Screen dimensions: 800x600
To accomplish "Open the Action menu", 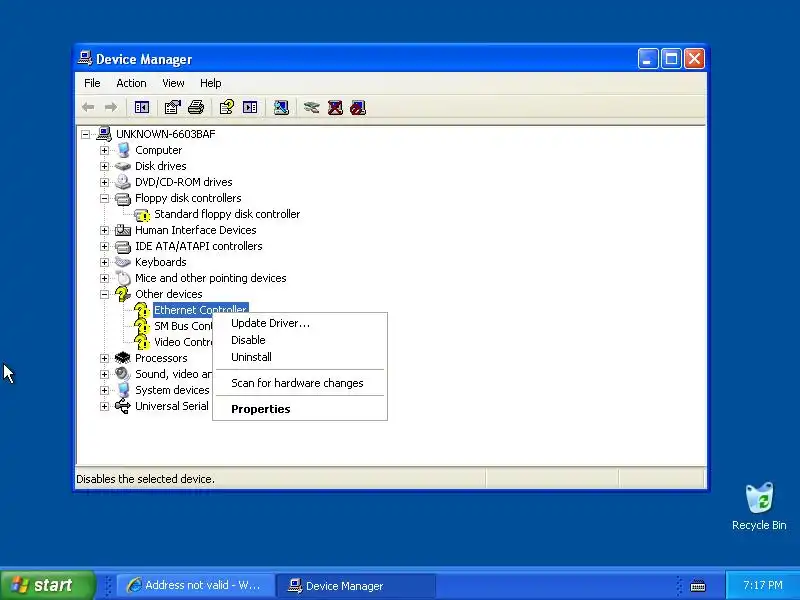I will [x=131, y=83].
